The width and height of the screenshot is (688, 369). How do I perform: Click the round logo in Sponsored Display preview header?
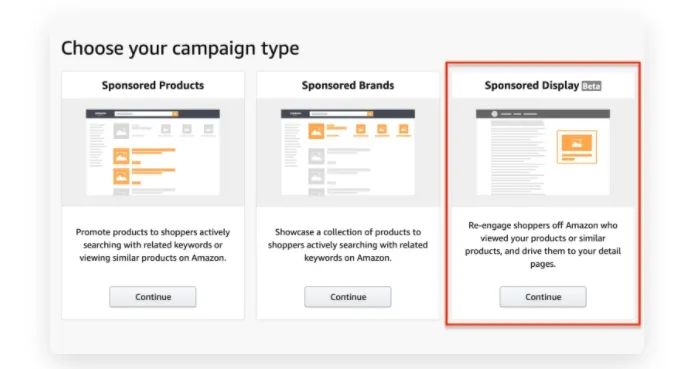coord(494,114)
